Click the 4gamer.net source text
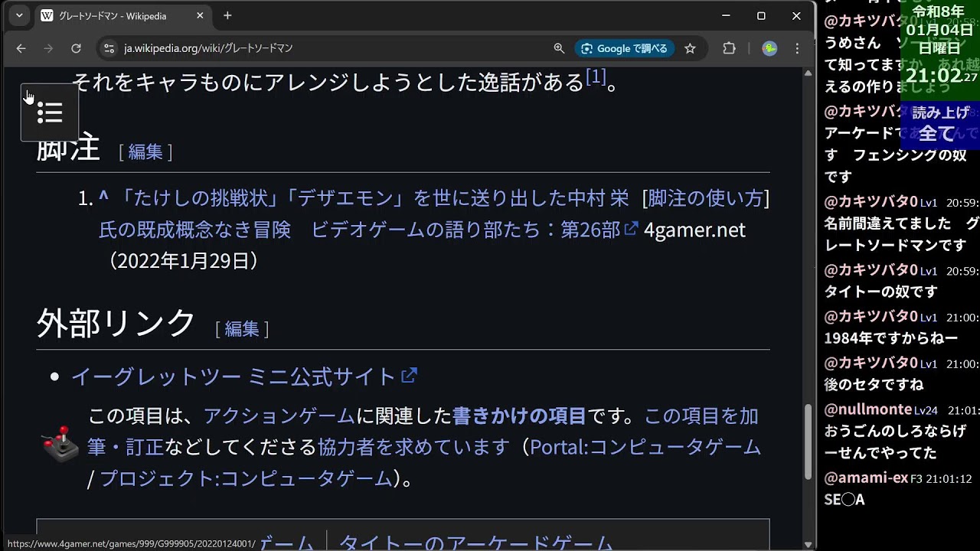This screenshot has height=551, width=980. 694,230
